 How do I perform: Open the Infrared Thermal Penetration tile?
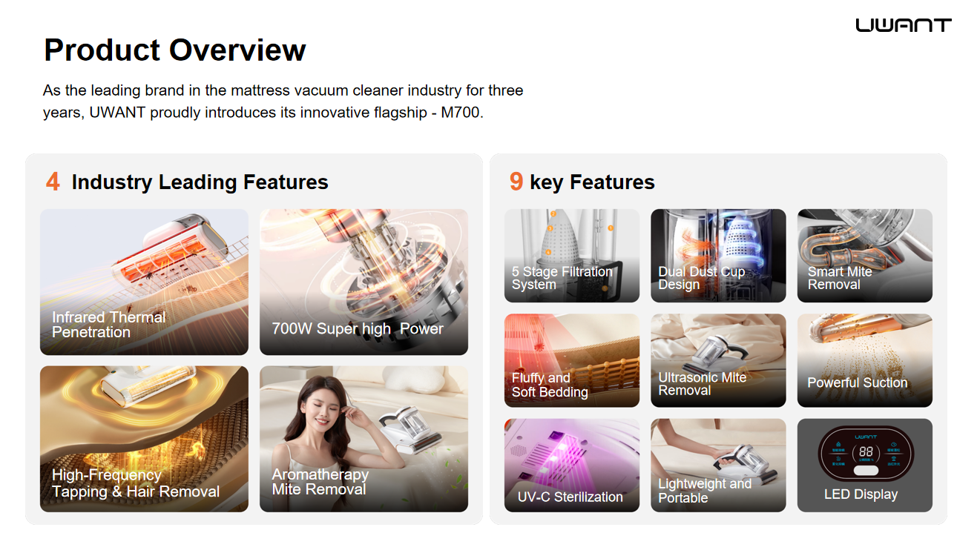click(x=144, y=282)
